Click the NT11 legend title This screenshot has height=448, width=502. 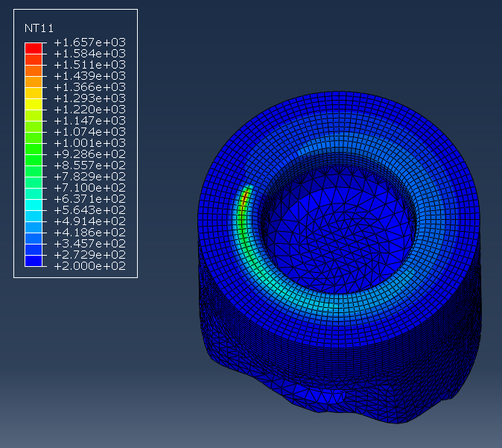39,28
